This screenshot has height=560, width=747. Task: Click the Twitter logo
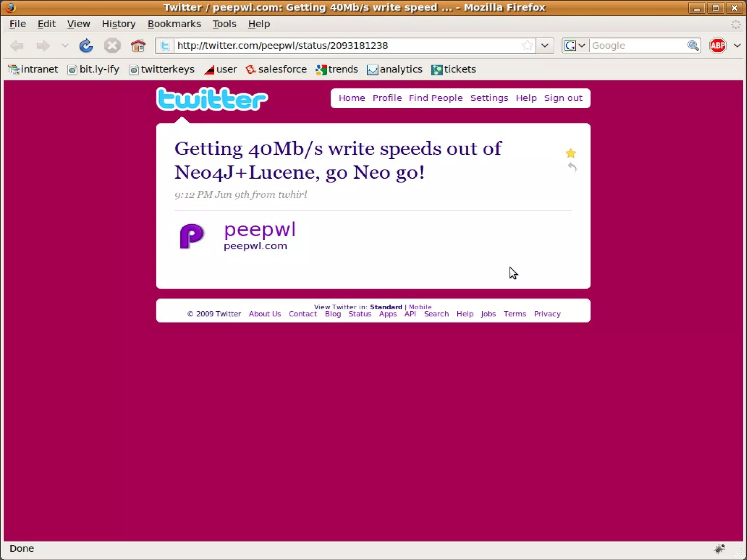[x=212, y=99]
